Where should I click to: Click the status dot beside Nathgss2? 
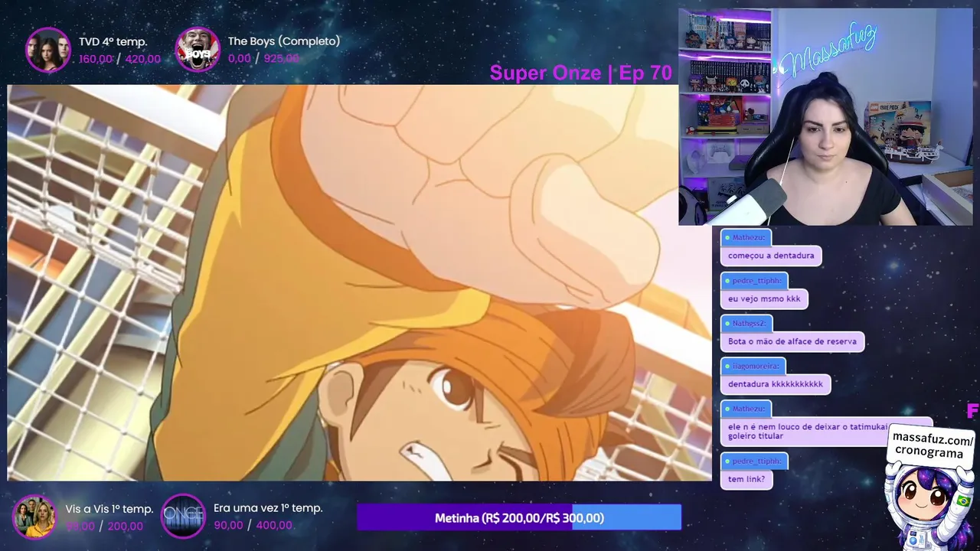click(727, 324)
